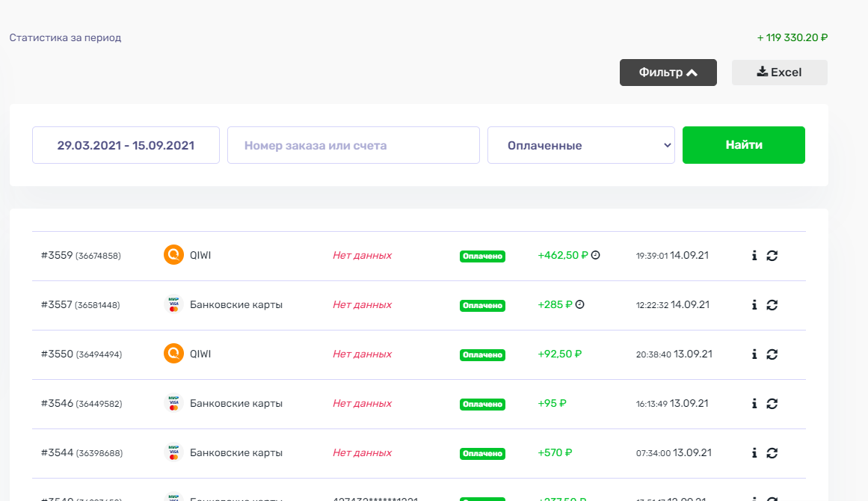Focus the Номер заказа или счета field
This screenshot has width=868, height=501.
[353, 145]
